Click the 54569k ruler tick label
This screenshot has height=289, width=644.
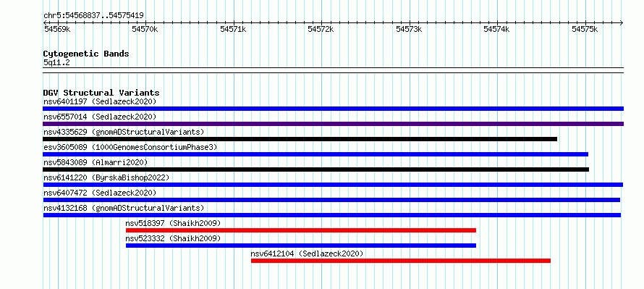pos(57,29)
